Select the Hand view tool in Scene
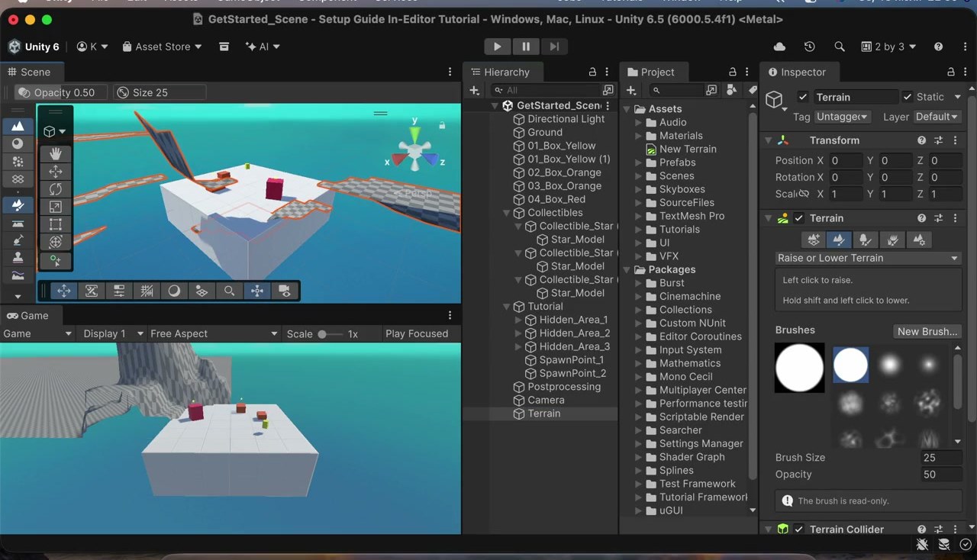This screenshot has width=977, height=560. point(56,153)
